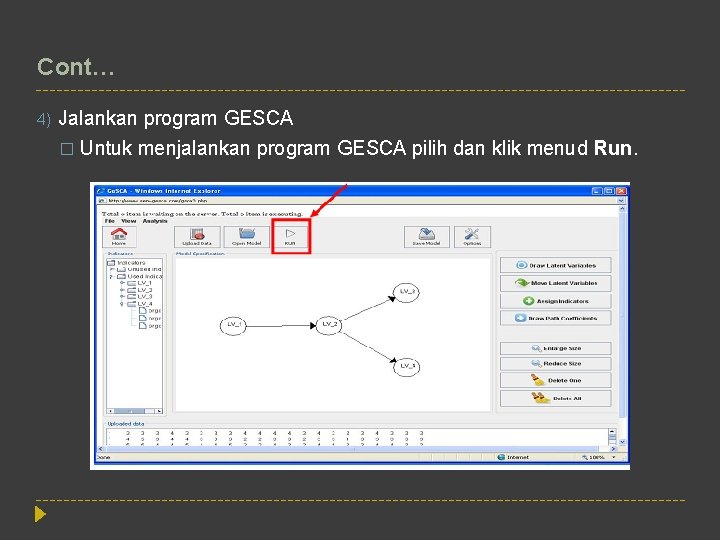Select first indicator file under LV_4

(150, 311)
